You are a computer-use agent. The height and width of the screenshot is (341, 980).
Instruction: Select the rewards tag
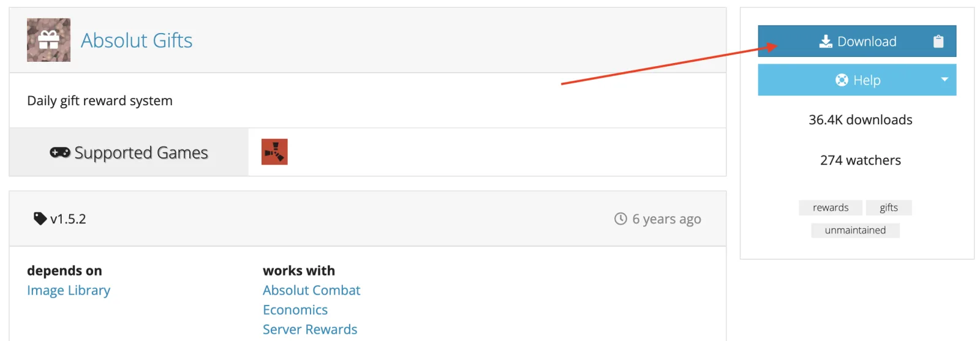(830, 208)
